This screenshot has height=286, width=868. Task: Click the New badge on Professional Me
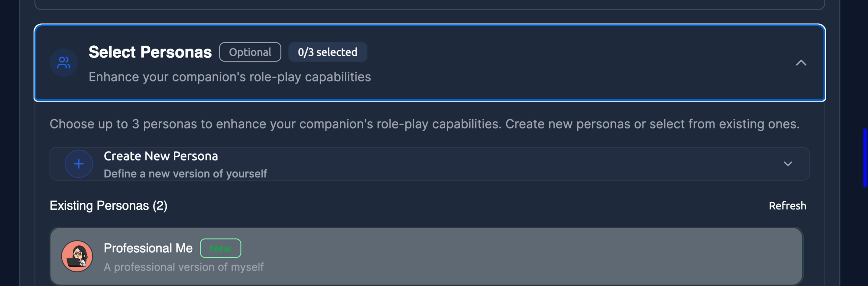tap(220, 248)
